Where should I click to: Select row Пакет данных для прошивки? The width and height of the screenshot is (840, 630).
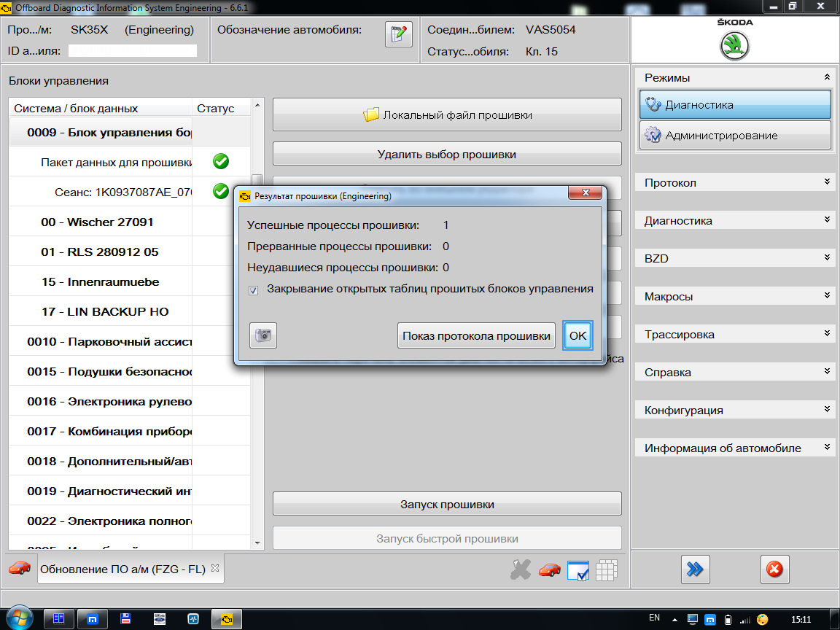(130, 162)
